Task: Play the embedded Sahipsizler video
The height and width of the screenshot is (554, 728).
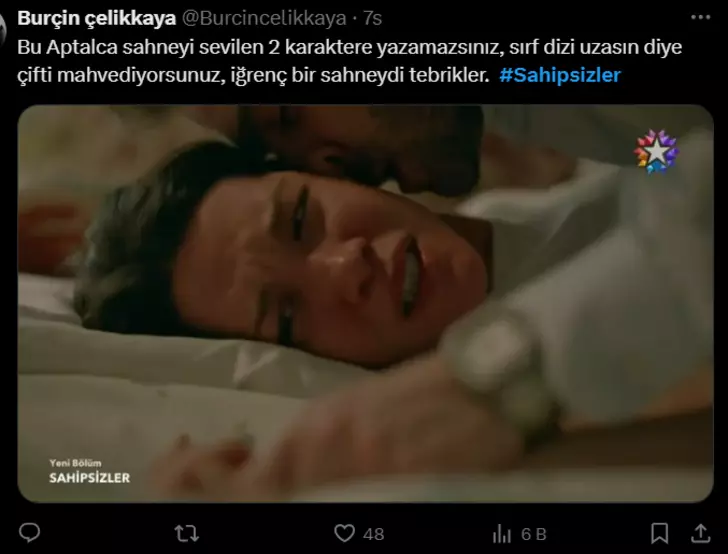Action: pos(365,303)
